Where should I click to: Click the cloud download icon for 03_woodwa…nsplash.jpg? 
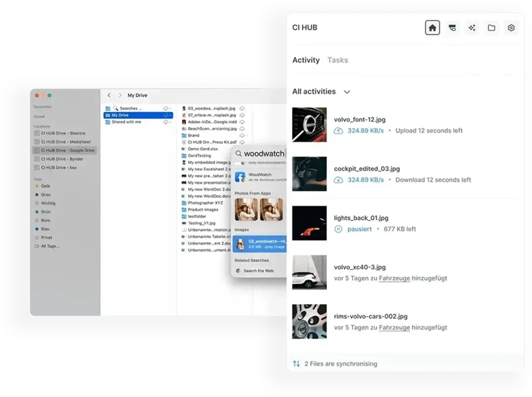pos(242,108)
